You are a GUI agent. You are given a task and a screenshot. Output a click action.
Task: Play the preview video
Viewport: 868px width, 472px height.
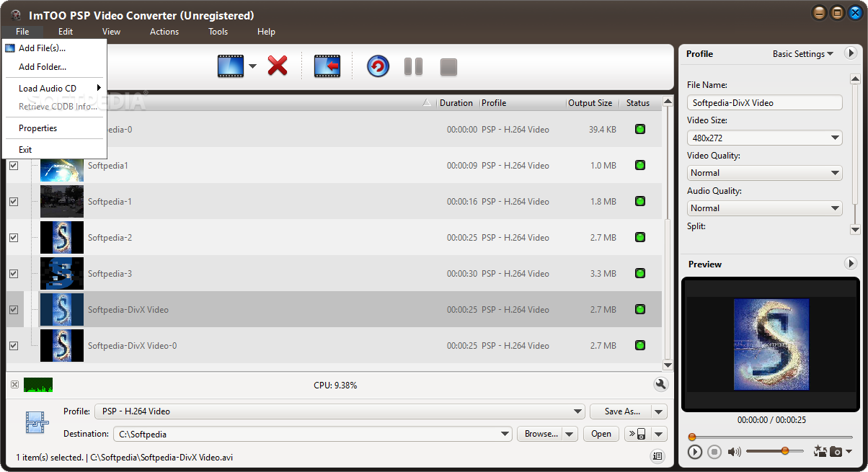(695, 452)
